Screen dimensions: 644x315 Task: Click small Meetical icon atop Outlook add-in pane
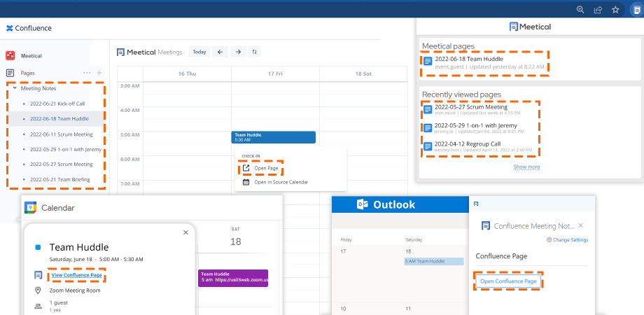click(476, 204)
